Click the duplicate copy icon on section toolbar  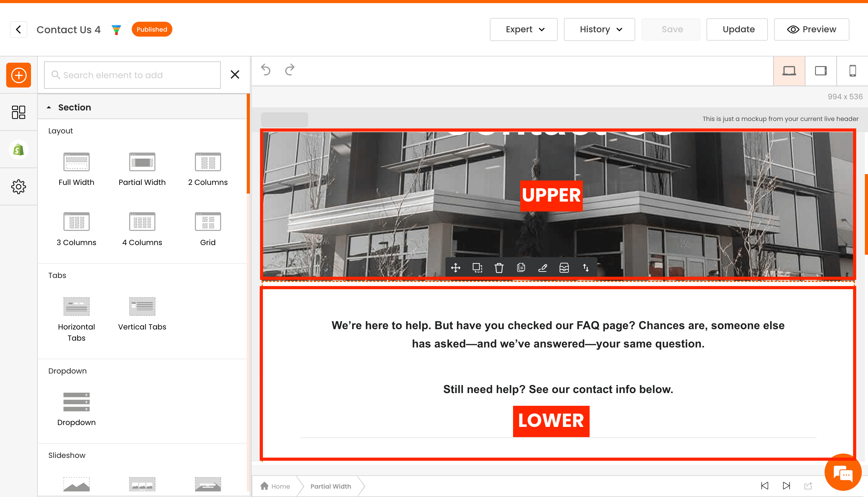[521, 268]
